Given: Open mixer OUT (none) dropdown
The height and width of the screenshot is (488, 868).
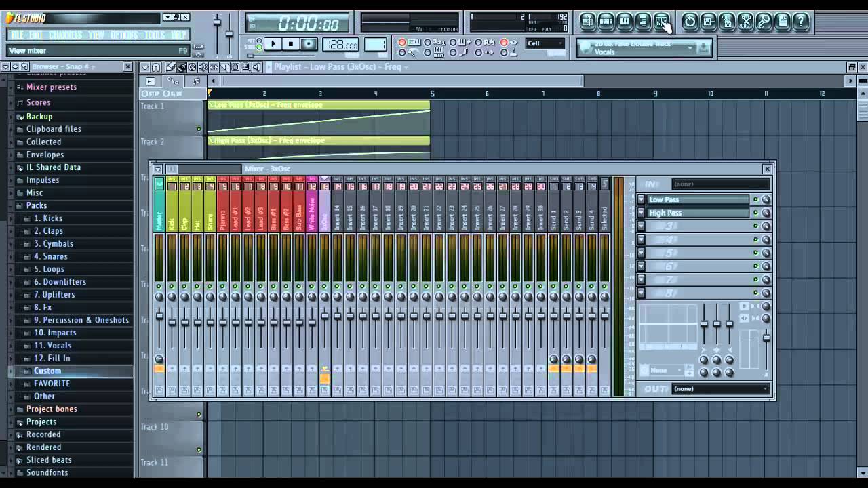Looking at the screenshot, I should click(721, 389).
